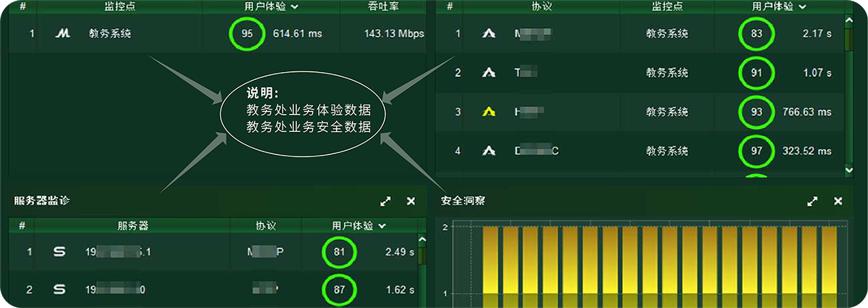Click 教务系统 in protocol row with 323.52 ms

[666, 151]
